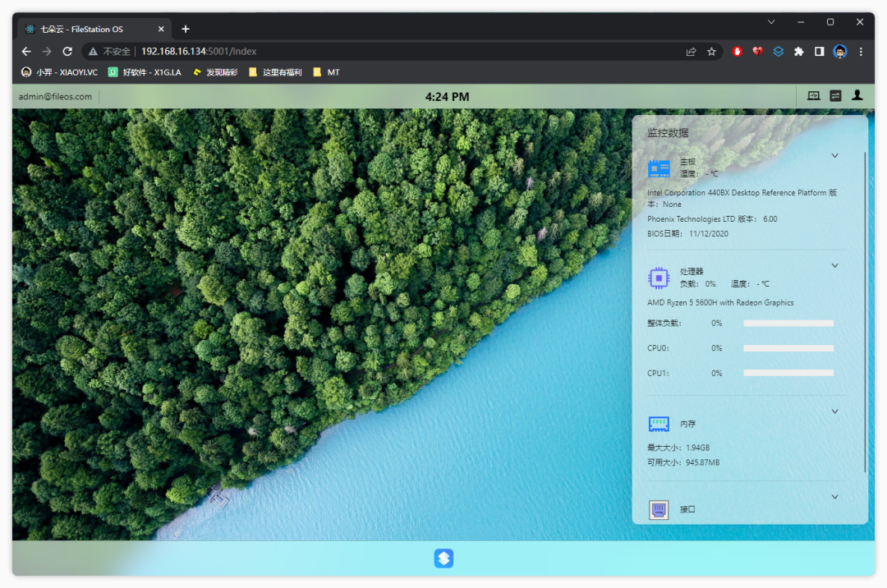Click the not secure warning icon
This screenshot has width=887, height=588.
94,52
